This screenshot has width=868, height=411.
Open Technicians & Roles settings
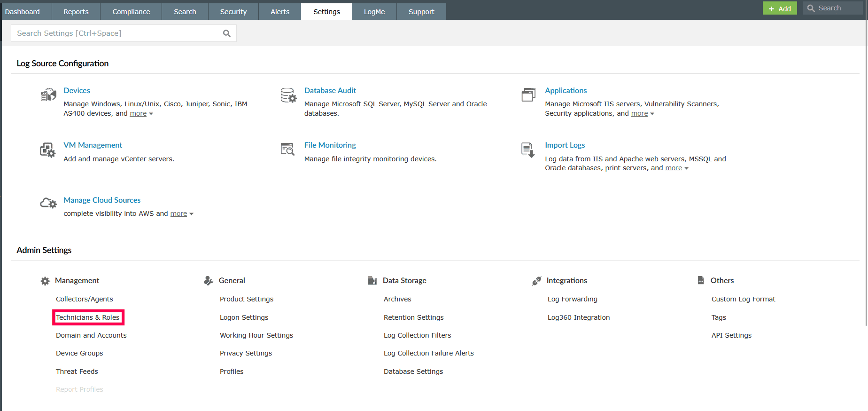[88, 317]
